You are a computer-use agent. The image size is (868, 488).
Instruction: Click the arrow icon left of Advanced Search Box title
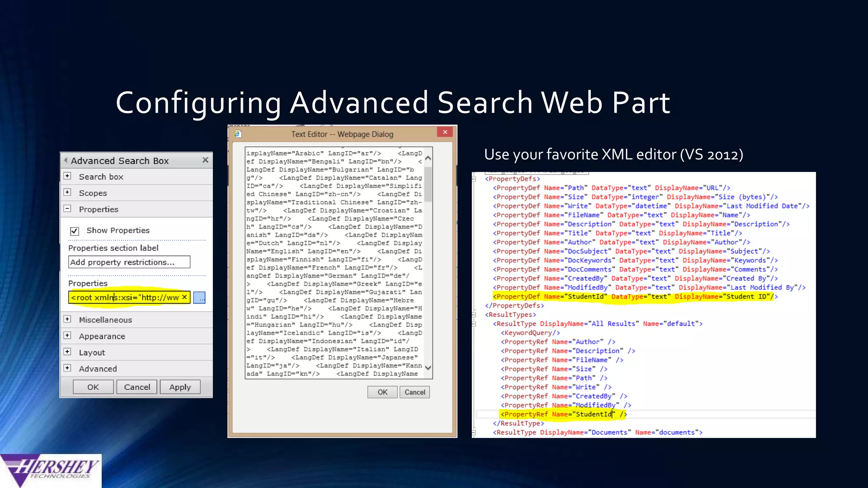click(x=66, y=161)
